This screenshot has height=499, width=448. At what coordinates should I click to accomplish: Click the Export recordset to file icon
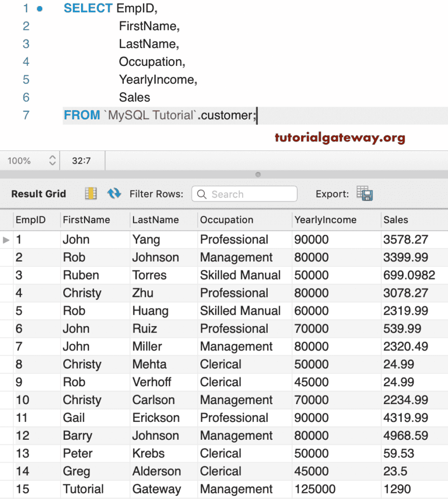[x=365, y=193]
